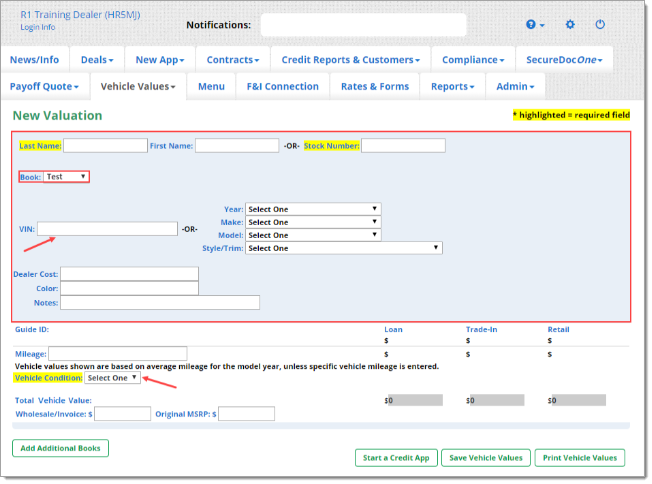Expand the Admin menu
The width and height of the screenshot is (652, 484).
click(515, 86)
